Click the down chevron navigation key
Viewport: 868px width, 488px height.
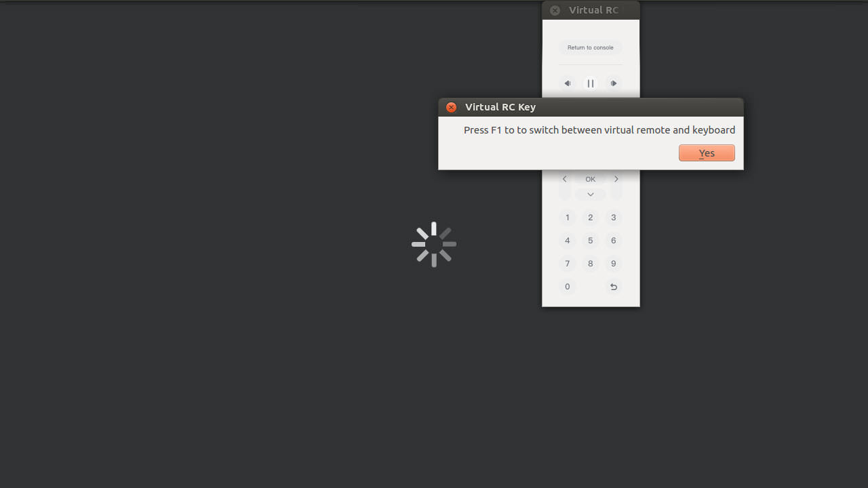click(x=591, y=195)
